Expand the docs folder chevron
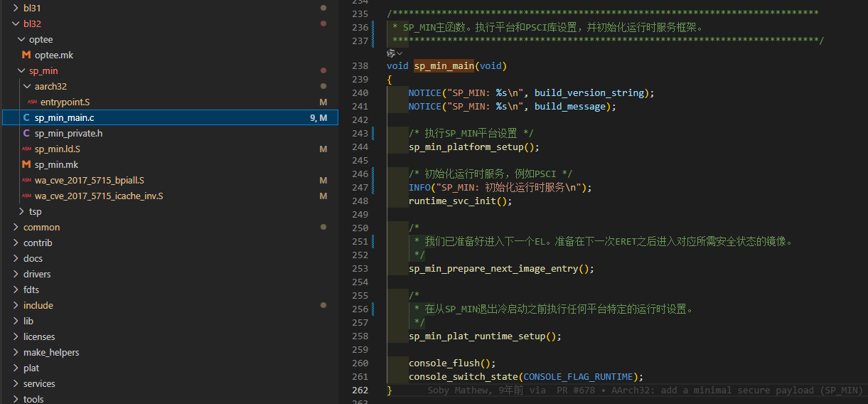This screenshot has height=404, width=868. [x=16, y=258]
